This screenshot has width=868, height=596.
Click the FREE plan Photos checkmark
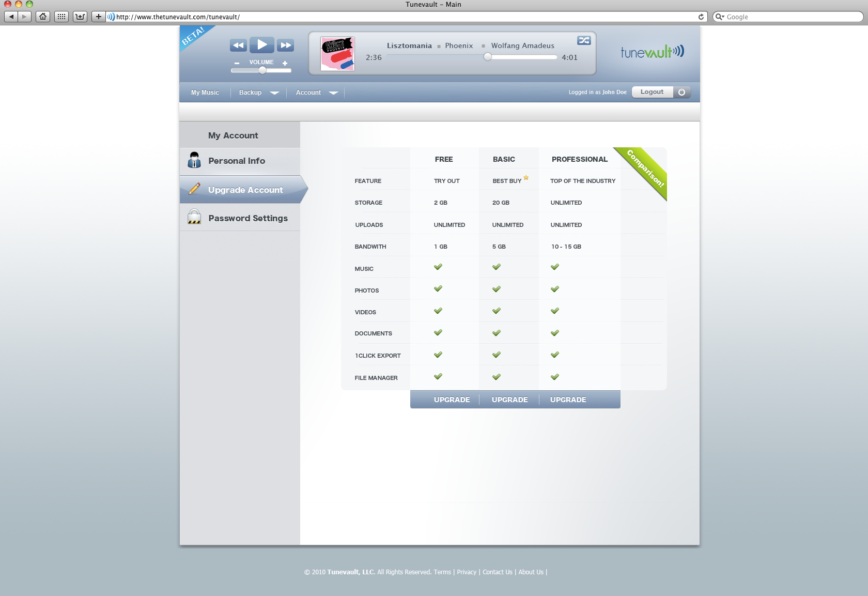438,288
